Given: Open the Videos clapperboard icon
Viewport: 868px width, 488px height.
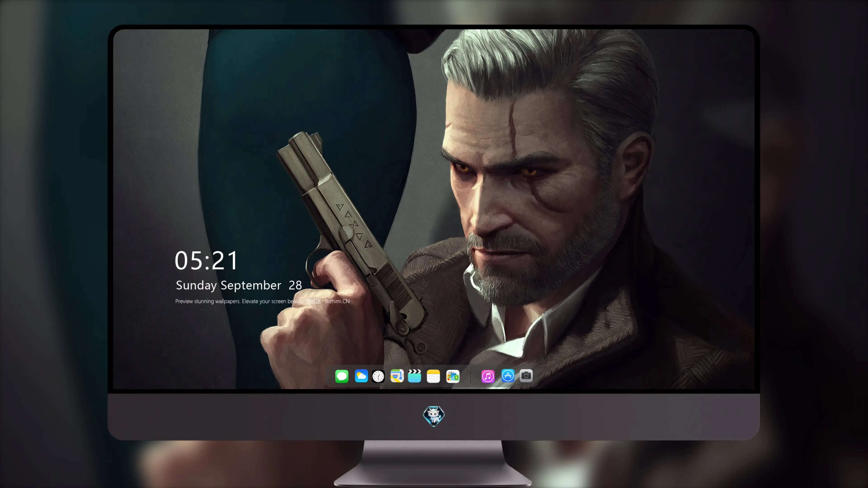Looking at the screenshot, I should [x=415, y=376].
